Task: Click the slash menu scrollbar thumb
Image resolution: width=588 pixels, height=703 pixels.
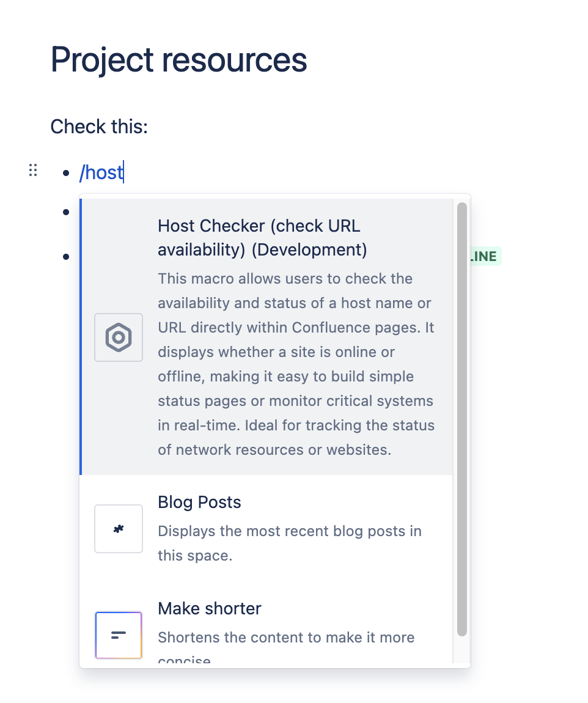Action: pos(462,416)
